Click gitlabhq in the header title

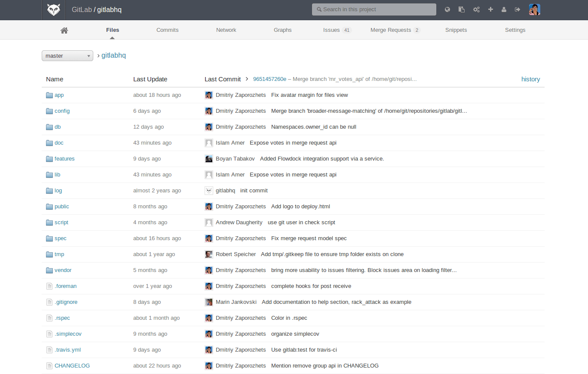pyautogui.click(x=109, y=9)
